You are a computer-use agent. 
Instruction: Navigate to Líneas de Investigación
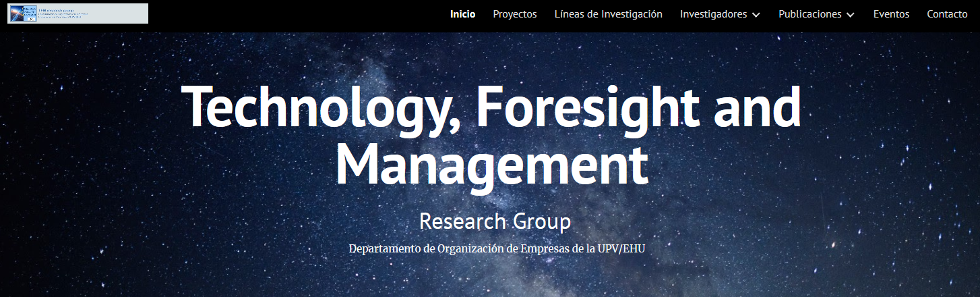click(608, 14)
